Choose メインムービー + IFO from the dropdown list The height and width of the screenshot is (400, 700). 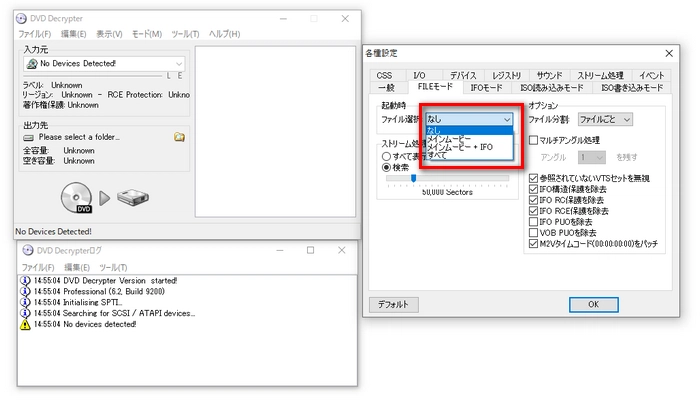tap(460, 147)
